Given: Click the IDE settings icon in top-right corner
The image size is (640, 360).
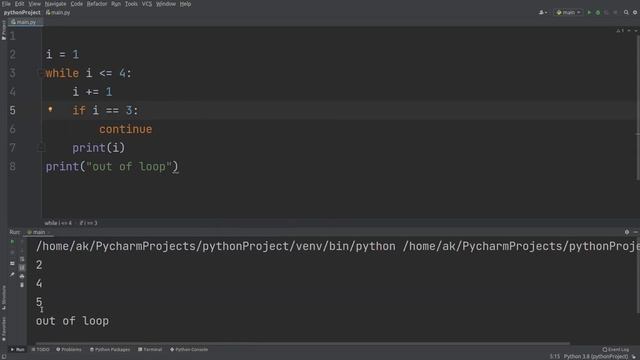Looking at the screenshot, I should [635, 13].
